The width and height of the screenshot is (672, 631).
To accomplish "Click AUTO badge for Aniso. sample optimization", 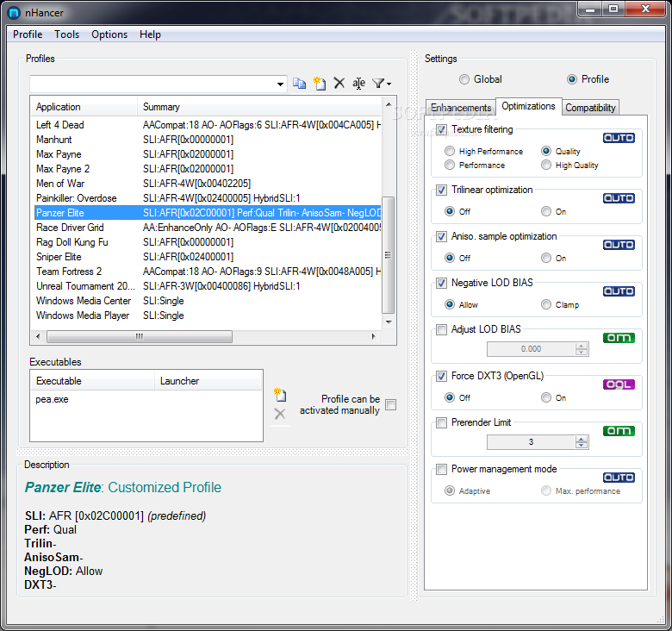I will point(619,245).
